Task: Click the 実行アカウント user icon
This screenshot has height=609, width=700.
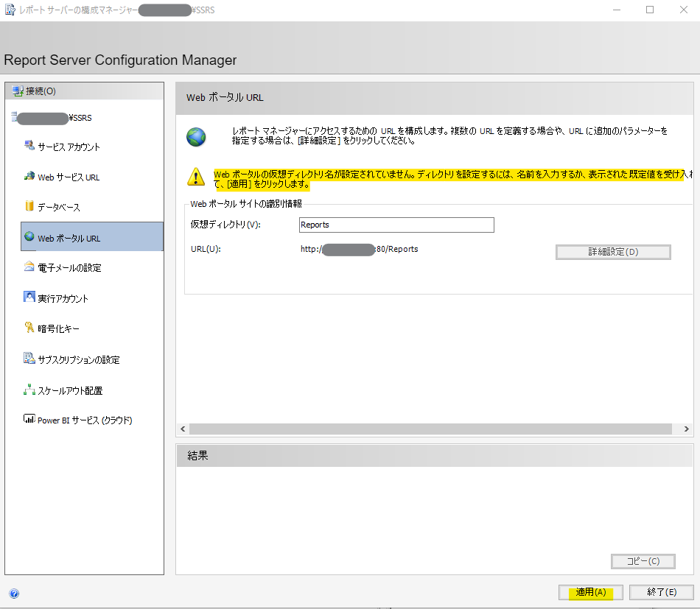Action: 29,298
